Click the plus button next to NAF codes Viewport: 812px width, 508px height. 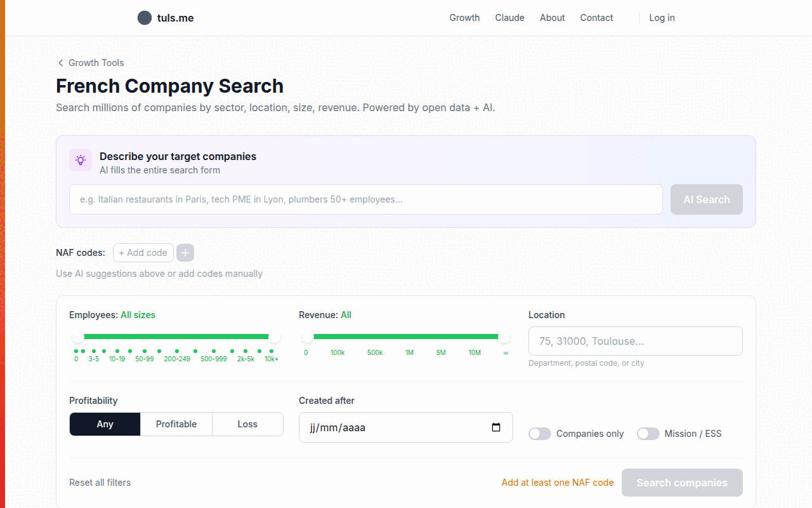pos(185,253)
